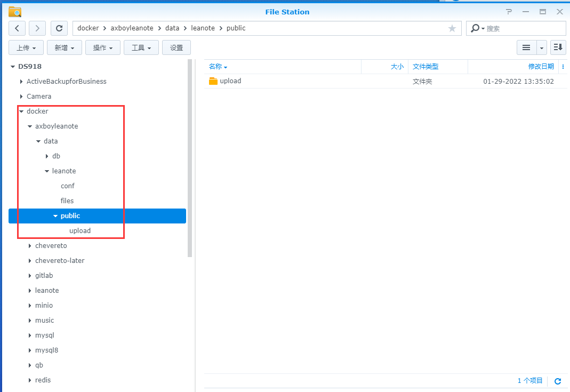This screenshot has height=392, width=570.
Task: Select the conf folder in tree
Action: 68,186
